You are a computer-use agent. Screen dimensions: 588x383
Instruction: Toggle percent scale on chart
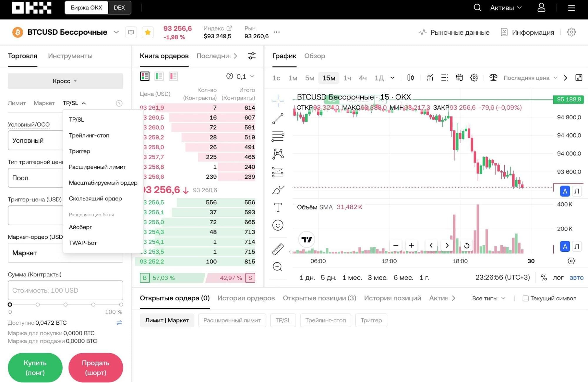[x=544, y=277]
